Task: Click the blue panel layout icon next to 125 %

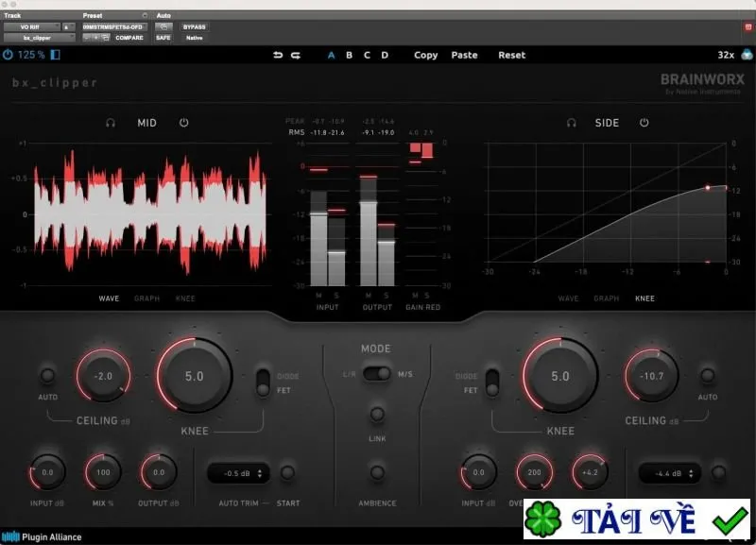Action: coord(56,55)
